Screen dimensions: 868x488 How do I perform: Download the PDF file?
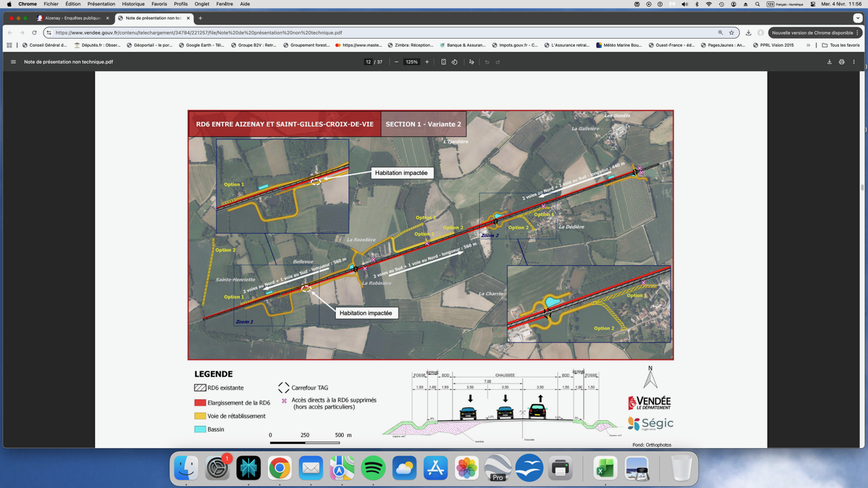(x=829, y=62)
